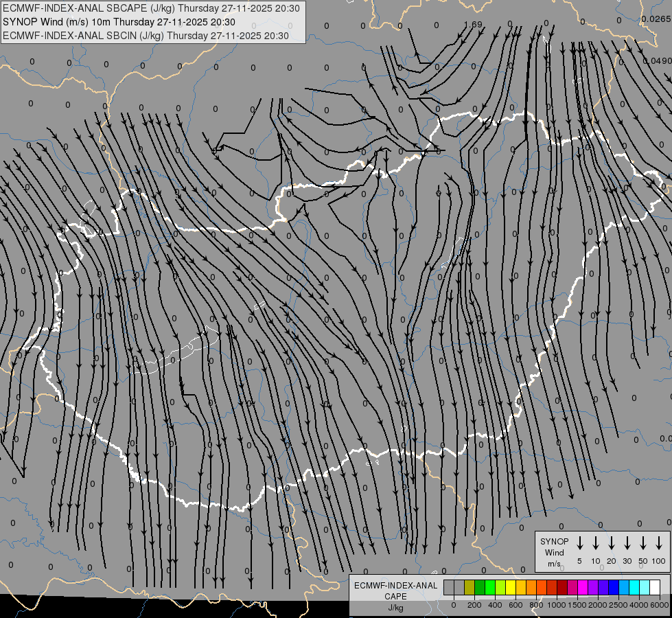Click the 200 tick label in CAPE scale
Image resolution: width=672 pixels, height=618 pixels.
[x=474, y=605]
